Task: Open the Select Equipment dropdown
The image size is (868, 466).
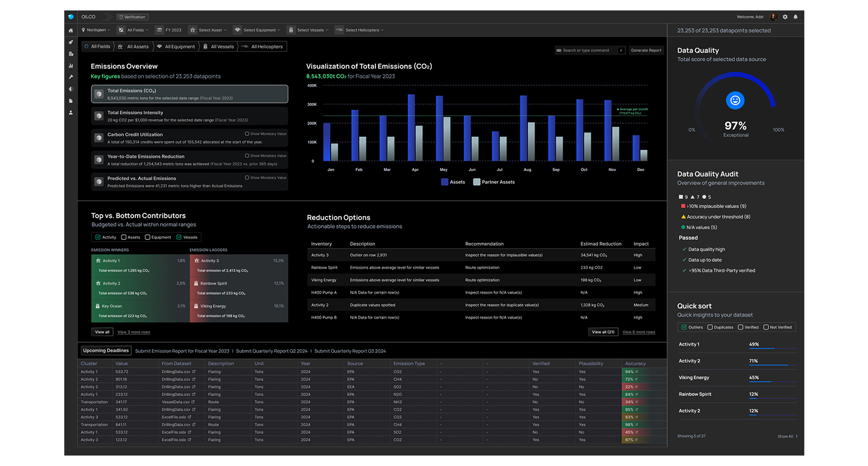Action: [257, 30]
